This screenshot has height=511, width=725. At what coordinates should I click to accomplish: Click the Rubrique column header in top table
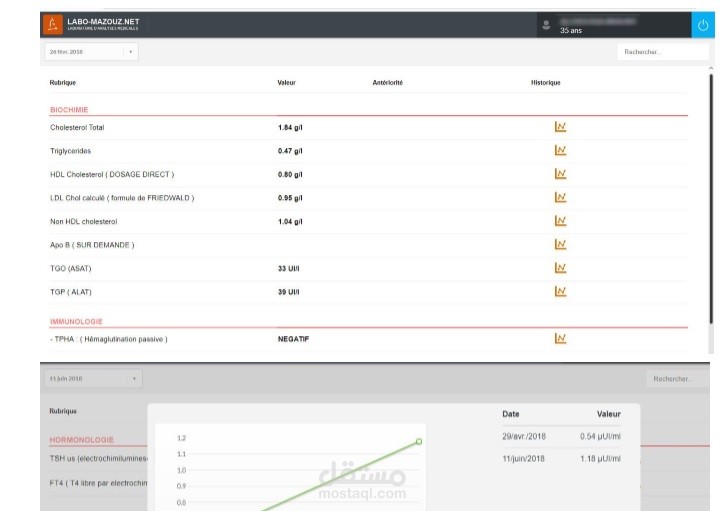62,83
